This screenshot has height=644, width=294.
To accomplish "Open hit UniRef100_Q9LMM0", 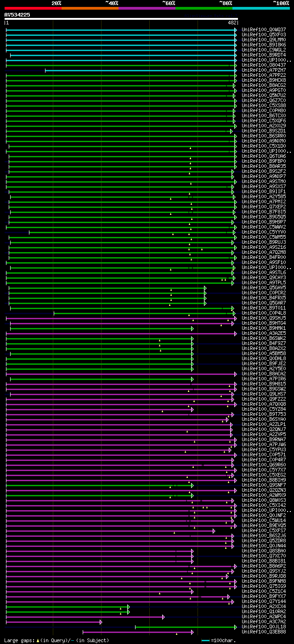I will 264,40.
